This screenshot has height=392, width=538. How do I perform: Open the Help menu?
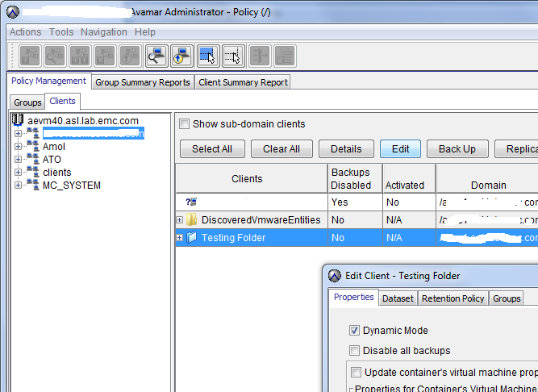[145, 32]
